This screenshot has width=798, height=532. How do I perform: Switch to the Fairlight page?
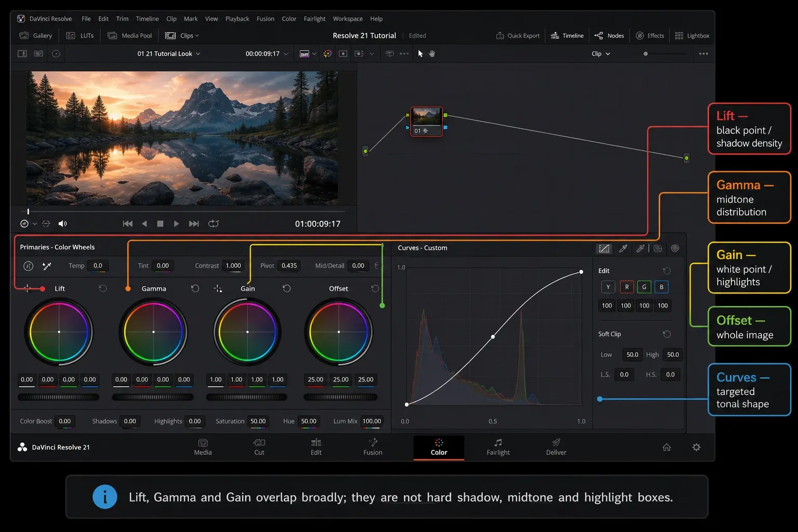pos(498,447)
